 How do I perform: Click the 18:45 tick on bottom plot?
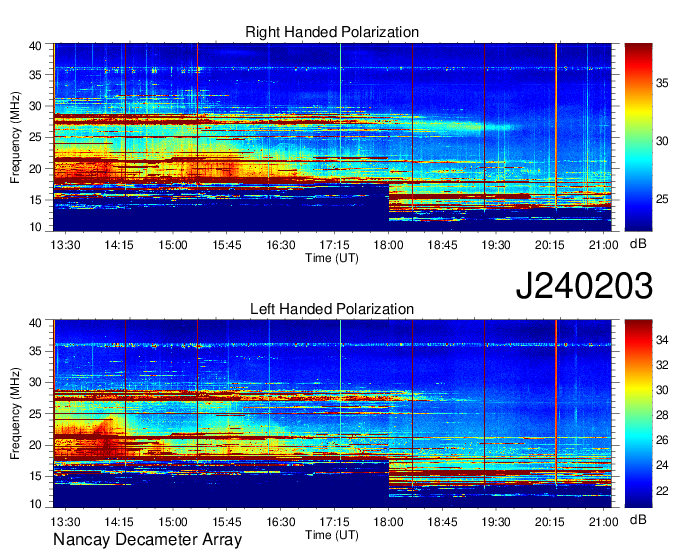442,522
